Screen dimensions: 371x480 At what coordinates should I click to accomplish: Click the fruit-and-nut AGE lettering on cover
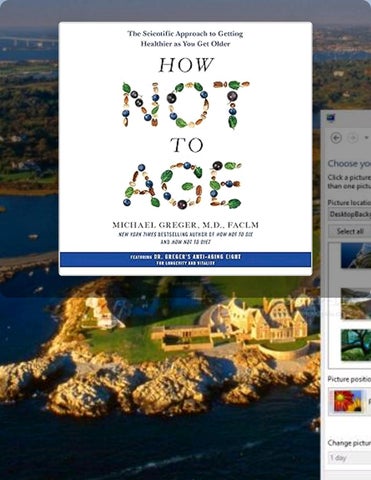(183, 185)
